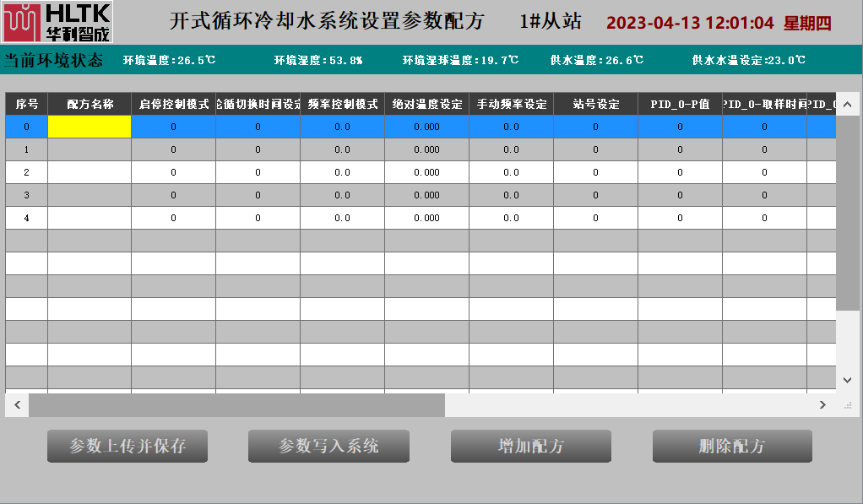
Task: Click the 配方名称 column header
Action: click(x=90, y=104)
